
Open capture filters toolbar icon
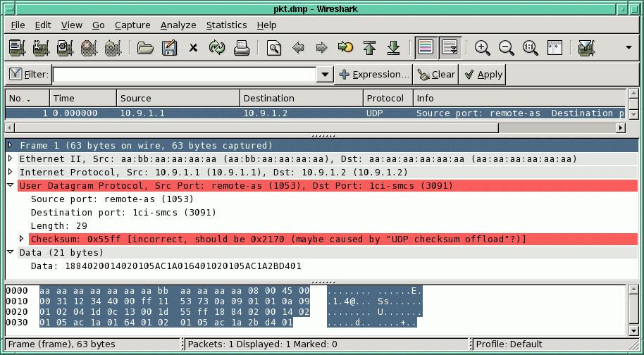click(x=586, y=48)
